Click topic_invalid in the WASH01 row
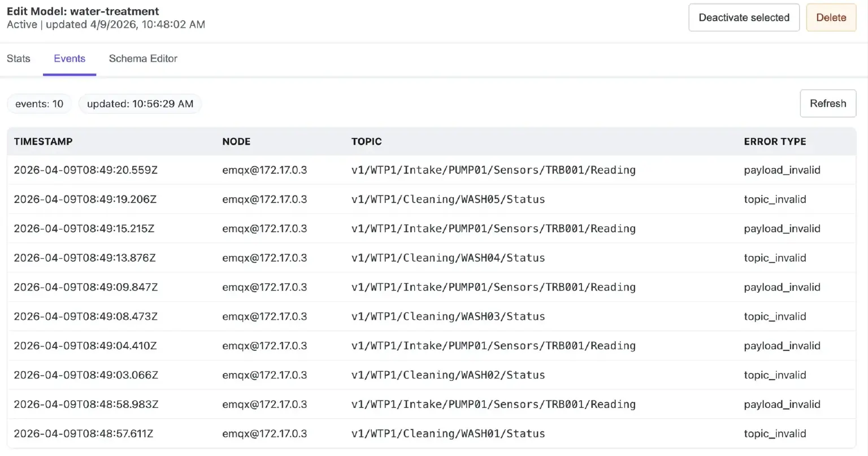868x456 pixels. click(775, 434)
